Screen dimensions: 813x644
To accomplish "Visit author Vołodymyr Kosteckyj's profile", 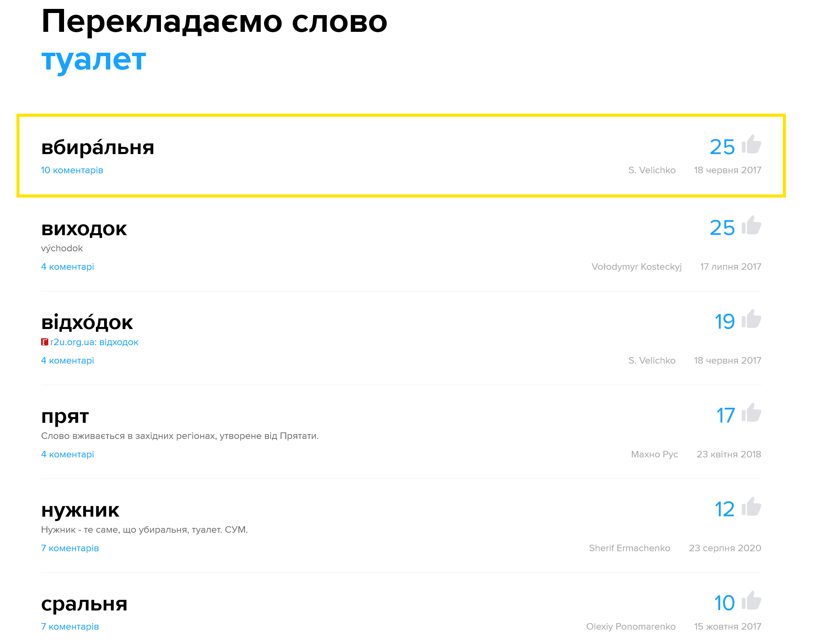I will click(x=637, y=267).
